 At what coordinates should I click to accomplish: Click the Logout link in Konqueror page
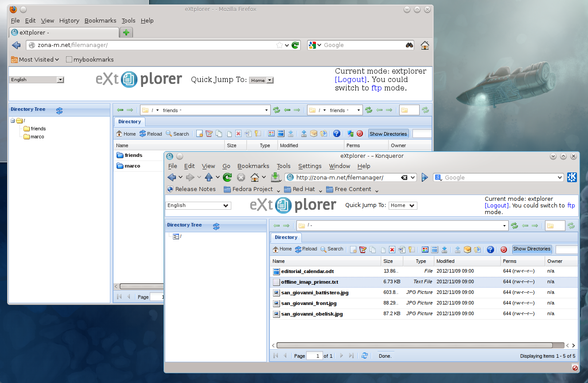point(497,206)
